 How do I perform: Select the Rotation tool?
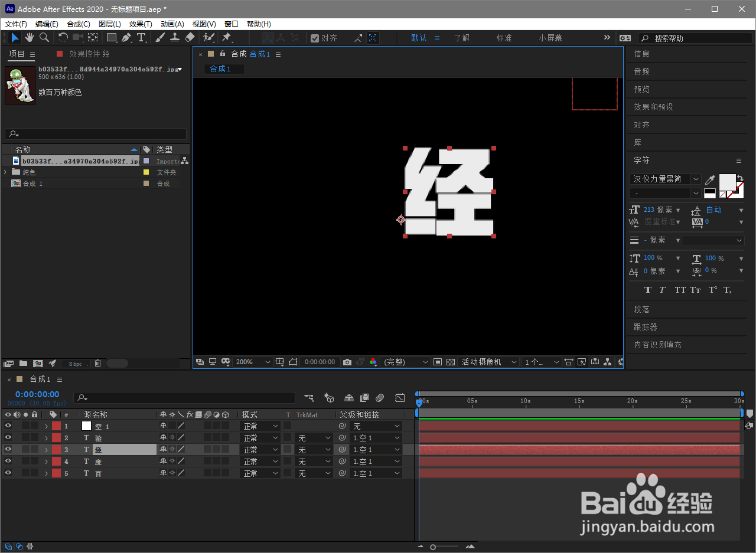[63, 37]
